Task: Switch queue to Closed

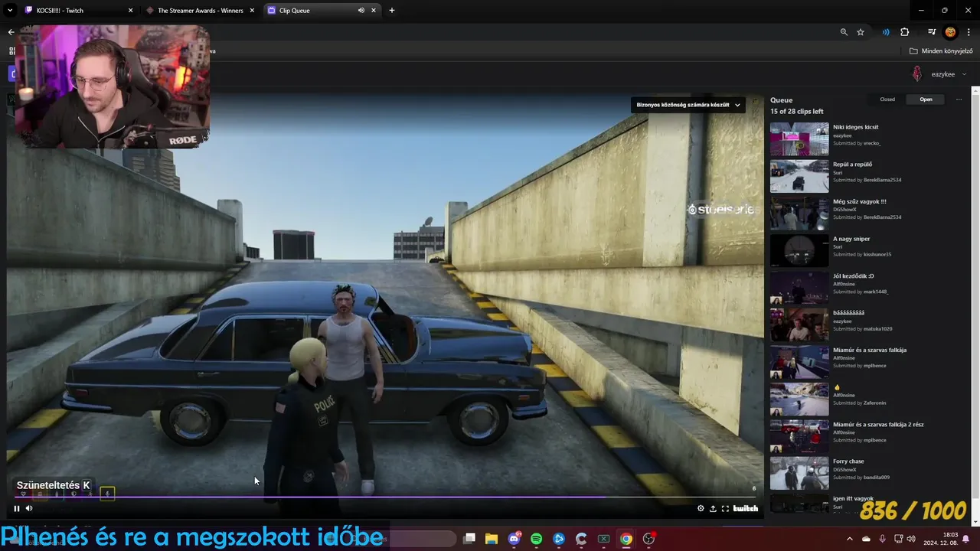Action: 887,99
